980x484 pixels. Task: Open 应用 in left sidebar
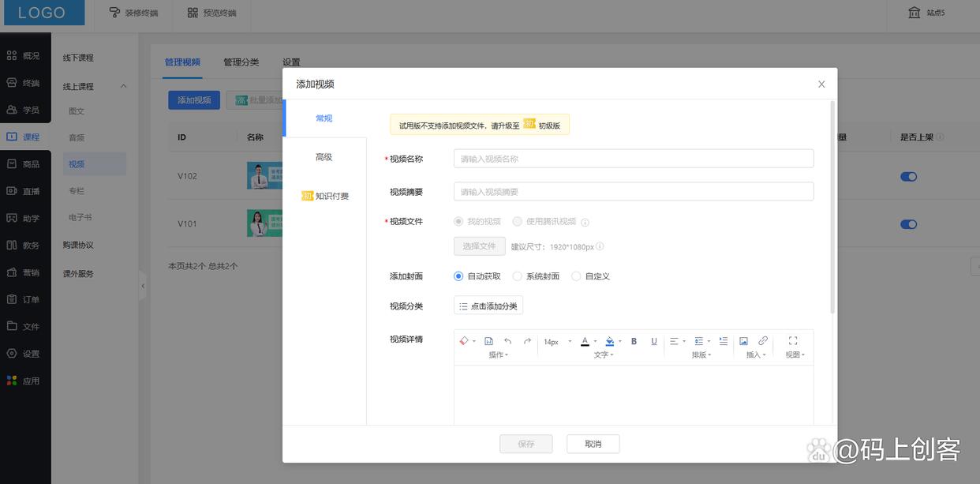coord(24,381)
